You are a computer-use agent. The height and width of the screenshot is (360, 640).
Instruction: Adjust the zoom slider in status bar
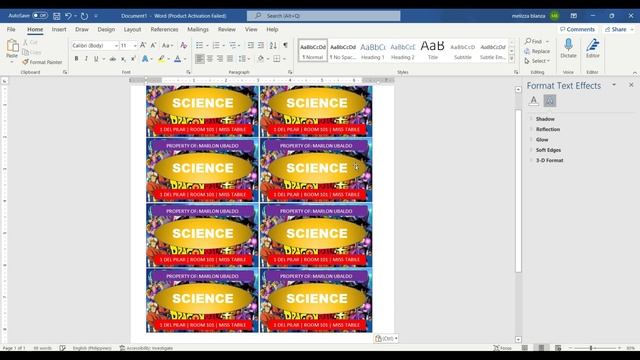(591, 348)
